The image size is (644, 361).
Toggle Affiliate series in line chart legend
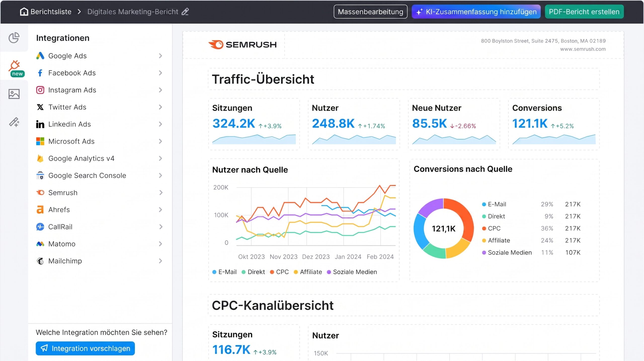308,272
